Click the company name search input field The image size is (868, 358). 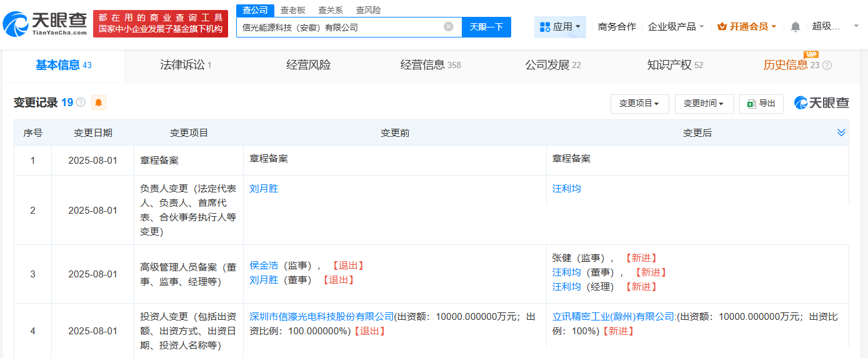coord(341,27)
